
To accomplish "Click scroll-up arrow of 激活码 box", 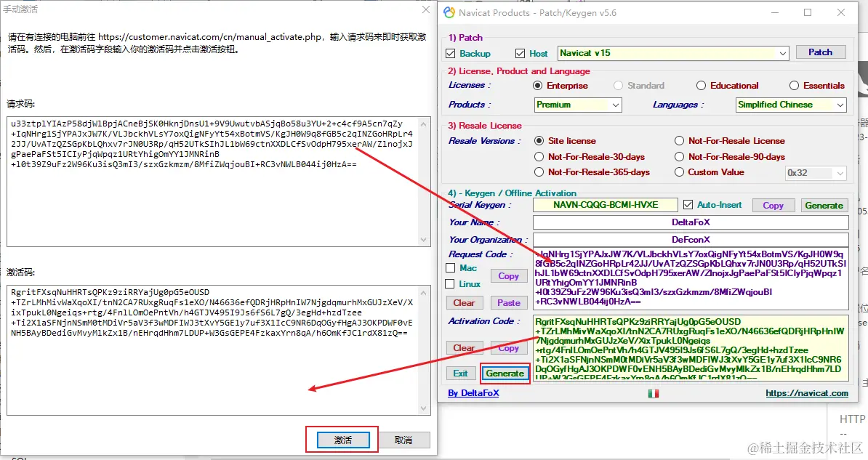I will [x=424, y=292].
